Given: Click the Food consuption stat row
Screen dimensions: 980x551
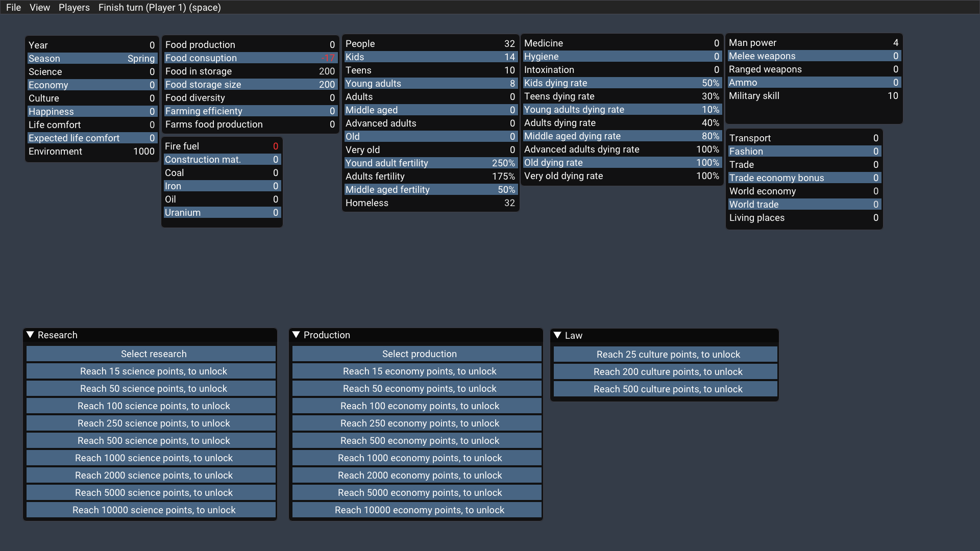Looking at the screenshot, I should [250, 58].
